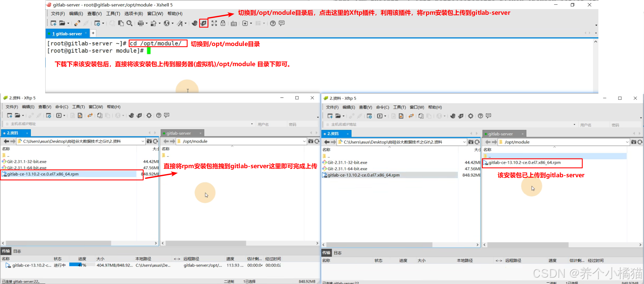Image resolution: width=644 pixels, height=284 pixels.
Task: Open the 日志 log tab in left Xftp window
Action: tap(17, 251)
